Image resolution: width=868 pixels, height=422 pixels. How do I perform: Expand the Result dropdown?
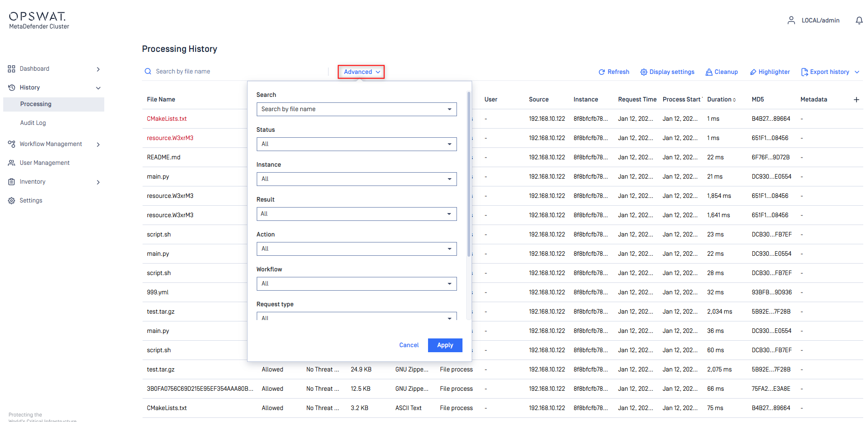click(x=356, y=214)
